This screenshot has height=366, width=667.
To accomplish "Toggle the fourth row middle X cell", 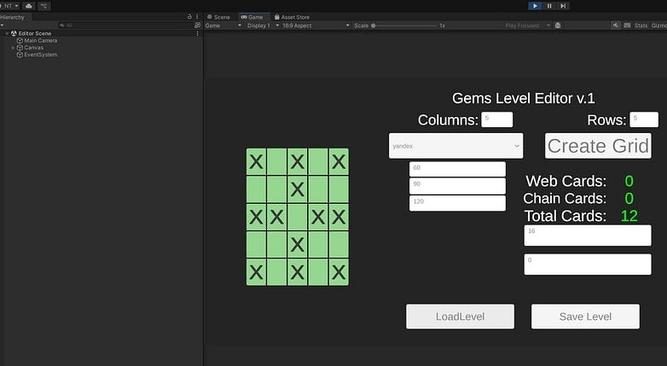I will point(297,245).
